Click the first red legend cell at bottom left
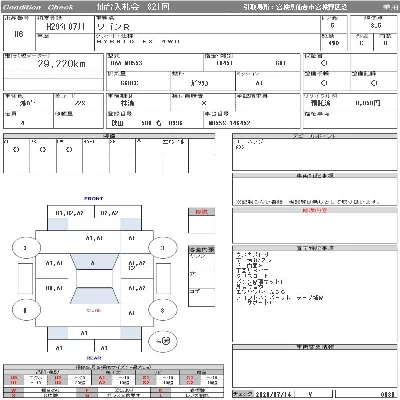Screen dimensions: 400x400 point(14,378)
